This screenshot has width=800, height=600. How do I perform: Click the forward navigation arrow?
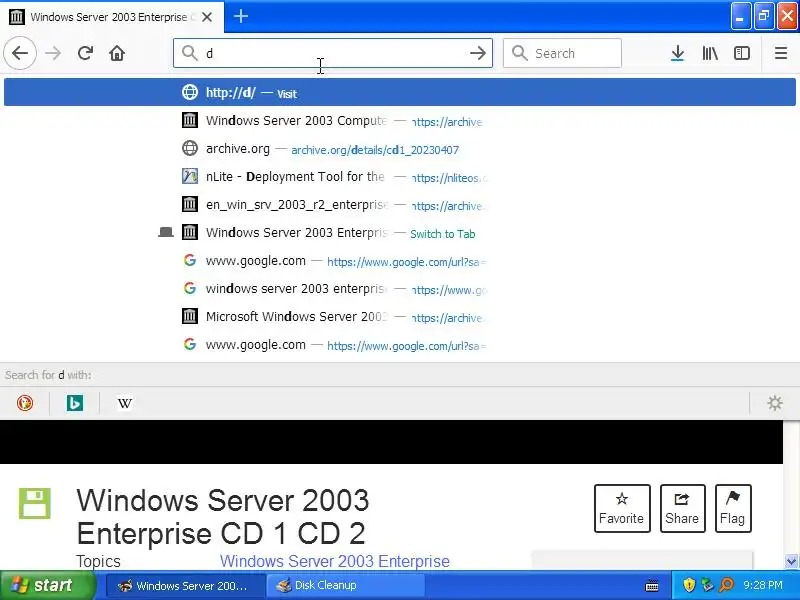53,53
